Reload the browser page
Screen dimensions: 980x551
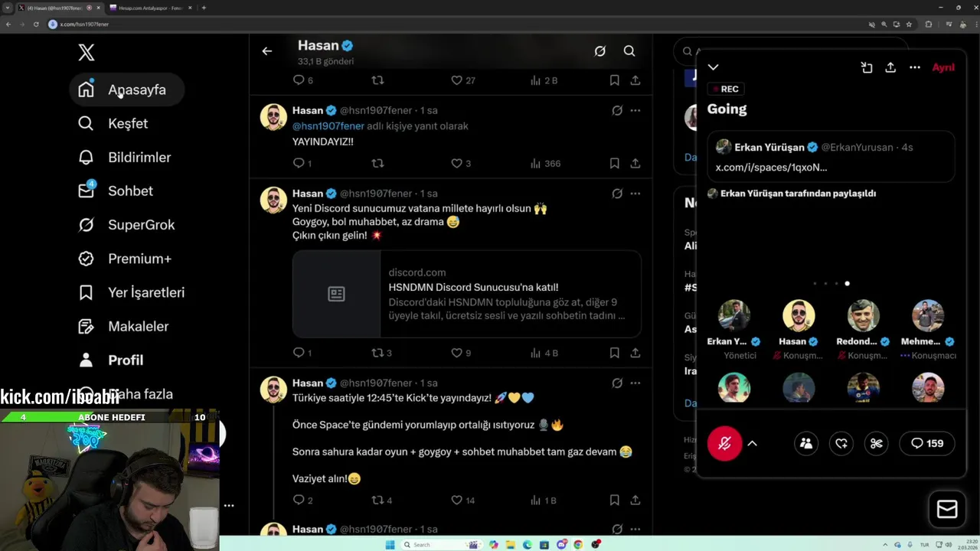click(x=36, y=24)
